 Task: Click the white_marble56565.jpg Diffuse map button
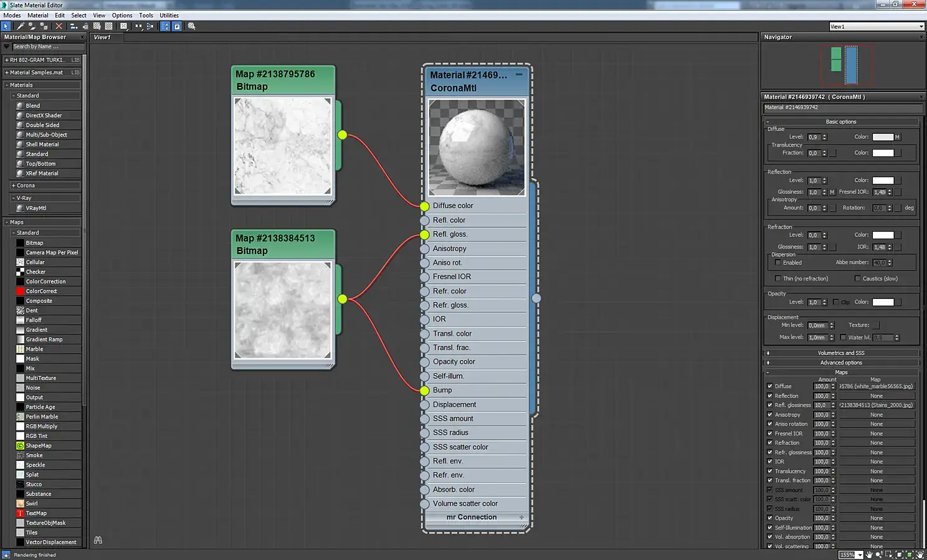point(876,386)
